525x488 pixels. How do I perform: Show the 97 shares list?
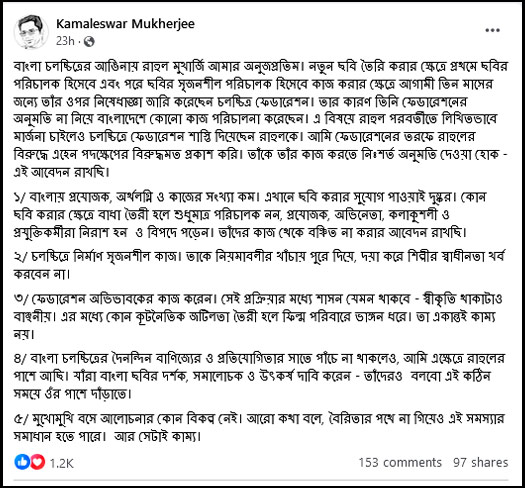481,463
